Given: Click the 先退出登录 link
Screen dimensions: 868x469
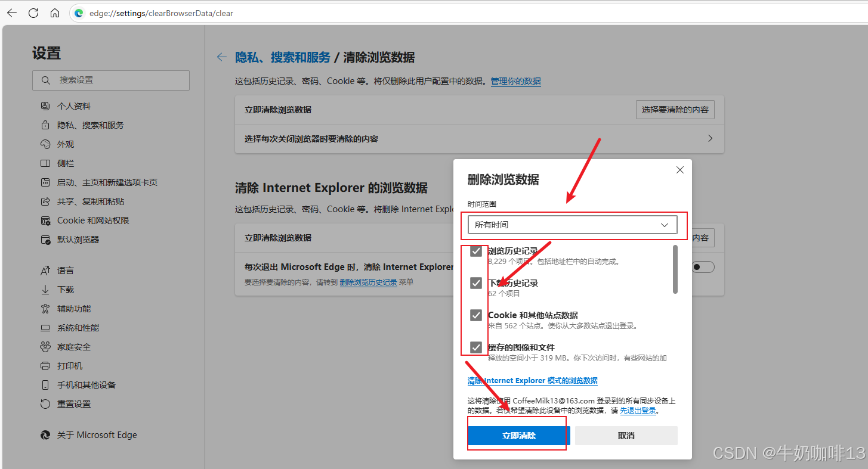Looking at the screenshot, I should (x=638, y=411).
